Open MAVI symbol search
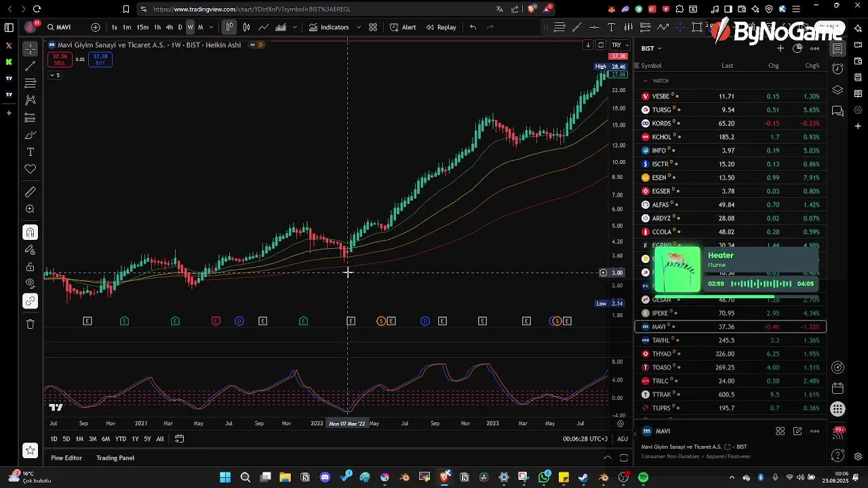 (x=59, y=27)
